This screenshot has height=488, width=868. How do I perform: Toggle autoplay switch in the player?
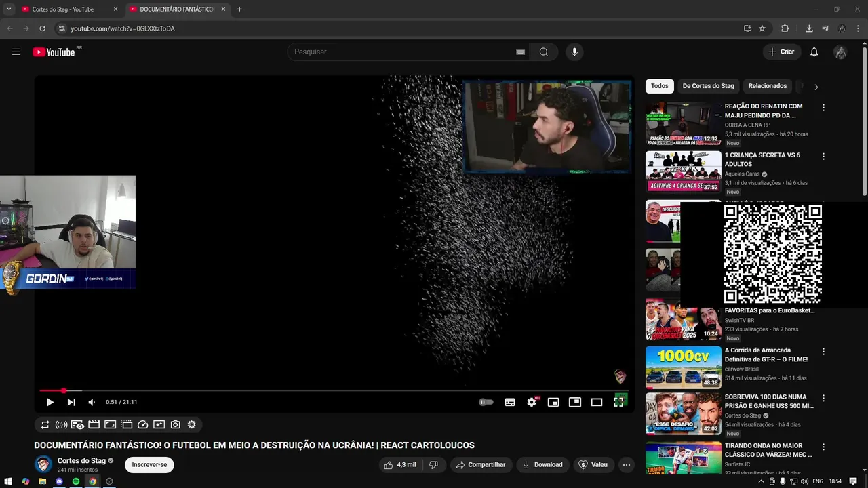(x=486, y=402)
